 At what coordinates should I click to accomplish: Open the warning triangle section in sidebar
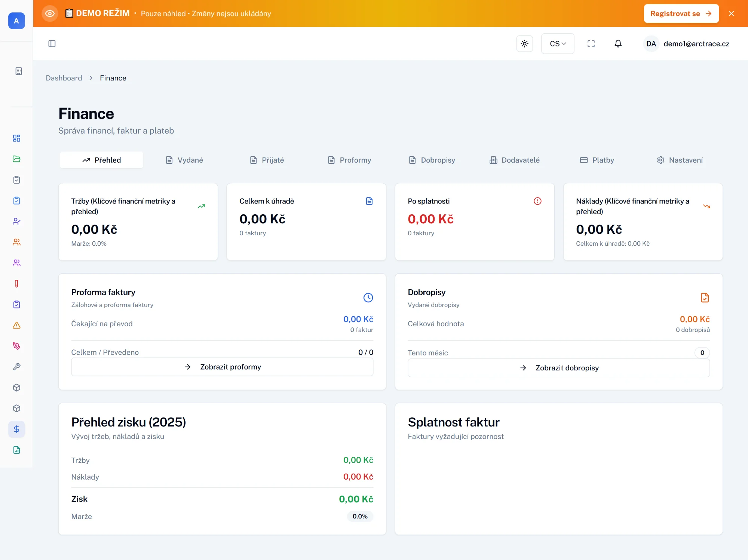click(16, 325)
